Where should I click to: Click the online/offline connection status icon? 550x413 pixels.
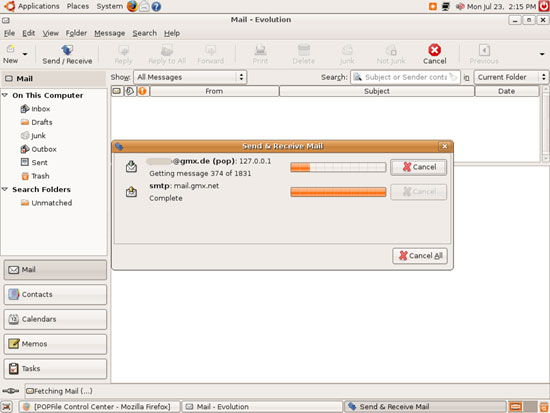(11, 391)
